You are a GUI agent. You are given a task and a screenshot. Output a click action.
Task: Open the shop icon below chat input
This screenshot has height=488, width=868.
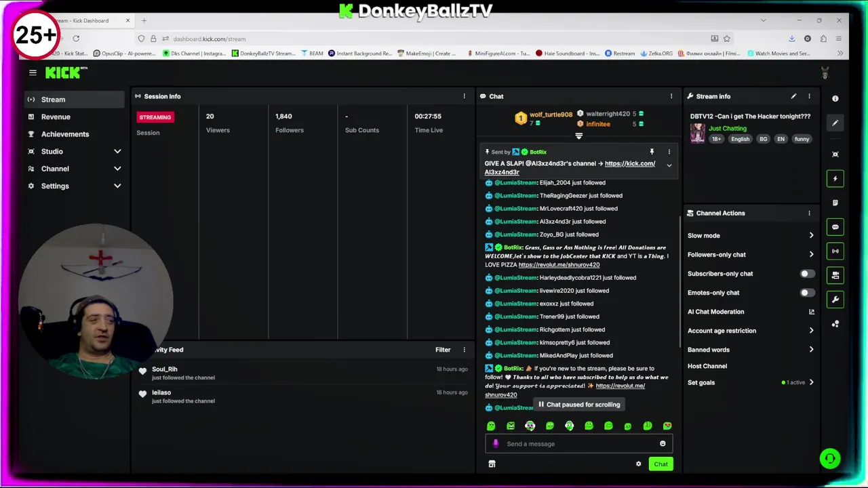pyautogui.click(x=492, y=464)
